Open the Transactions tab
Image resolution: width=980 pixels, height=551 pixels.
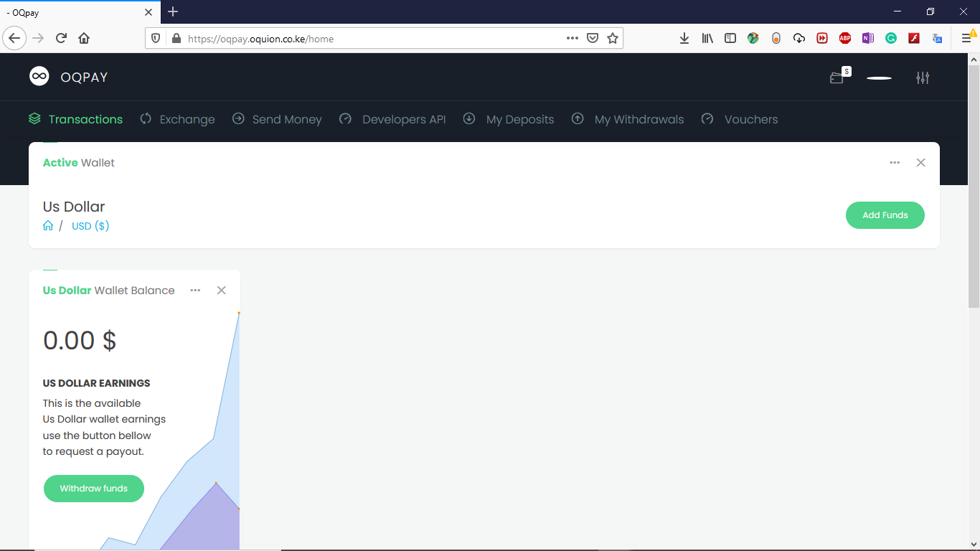coord(75,119)
